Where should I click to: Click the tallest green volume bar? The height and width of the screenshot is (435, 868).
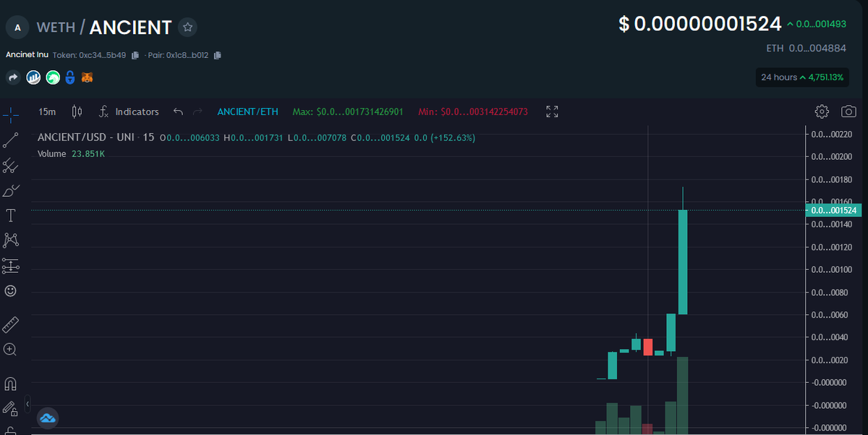click(682, 396)
